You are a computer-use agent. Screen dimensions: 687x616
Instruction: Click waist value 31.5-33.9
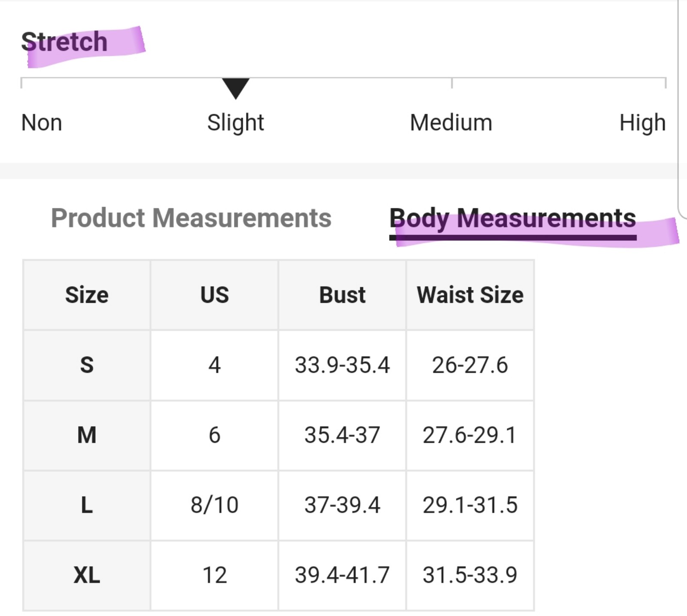click(470, 575)
